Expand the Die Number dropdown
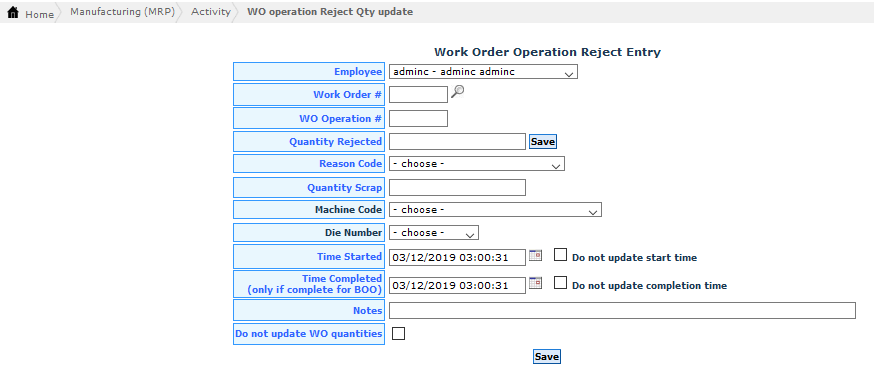This screenshot has height=376, width=874. coord(434,233)
